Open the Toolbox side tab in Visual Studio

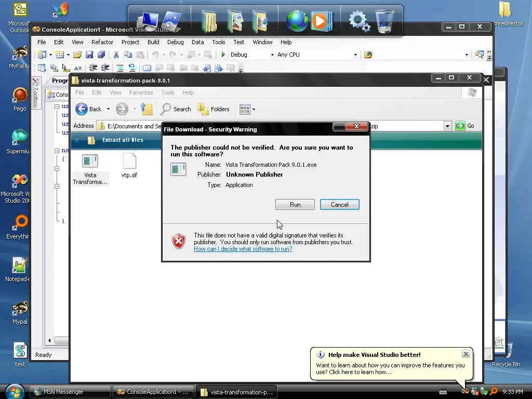tap(36, 93)
